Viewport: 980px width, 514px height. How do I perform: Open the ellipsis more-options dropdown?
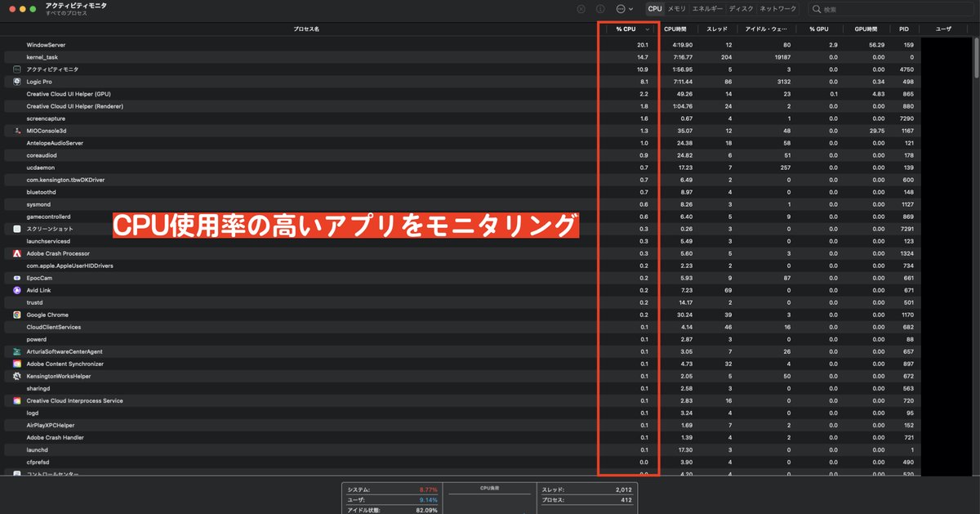(x=624, y=9)
